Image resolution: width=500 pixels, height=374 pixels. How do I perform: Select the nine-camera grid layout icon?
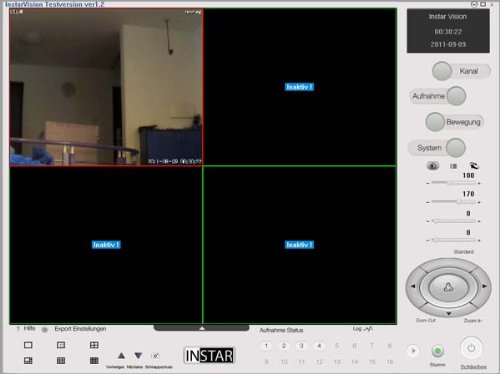(61, 361)
